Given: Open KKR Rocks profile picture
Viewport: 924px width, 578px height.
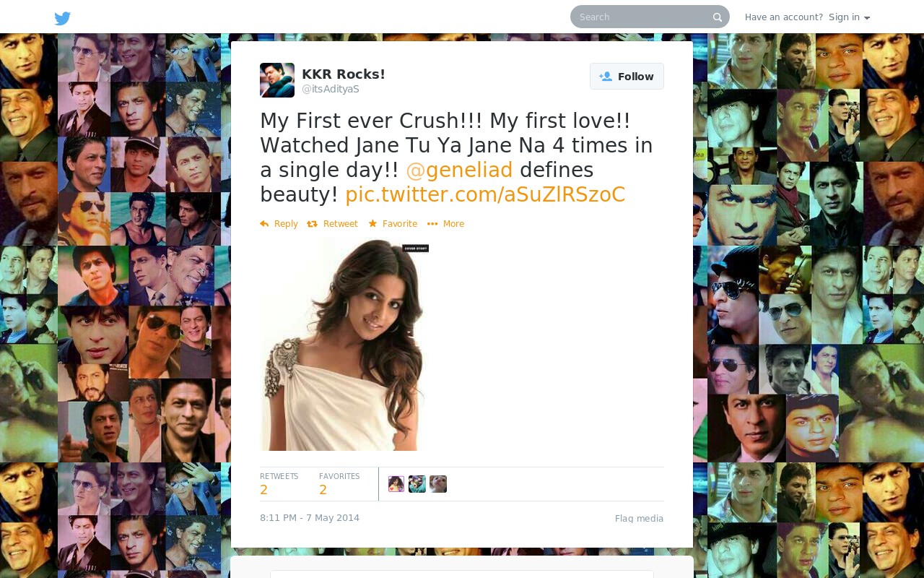Looking at the screenshot, I should 277,80.
